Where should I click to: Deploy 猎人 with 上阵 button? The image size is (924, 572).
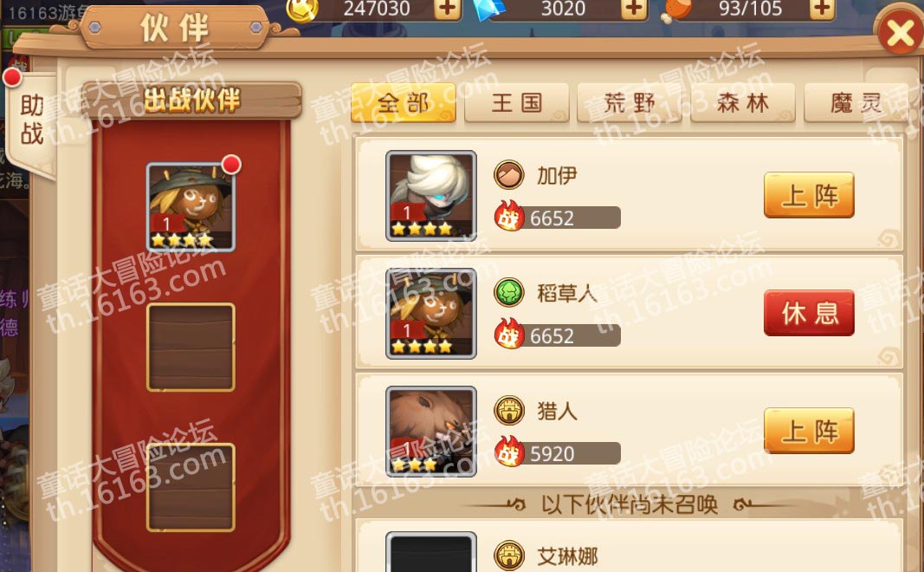pyautogui.click(x=809, y=431)
